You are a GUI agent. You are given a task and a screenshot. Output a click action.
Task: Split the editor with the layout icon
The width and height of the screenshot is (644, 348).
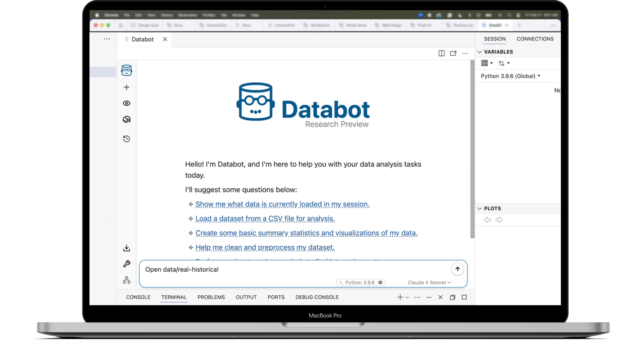441,53
